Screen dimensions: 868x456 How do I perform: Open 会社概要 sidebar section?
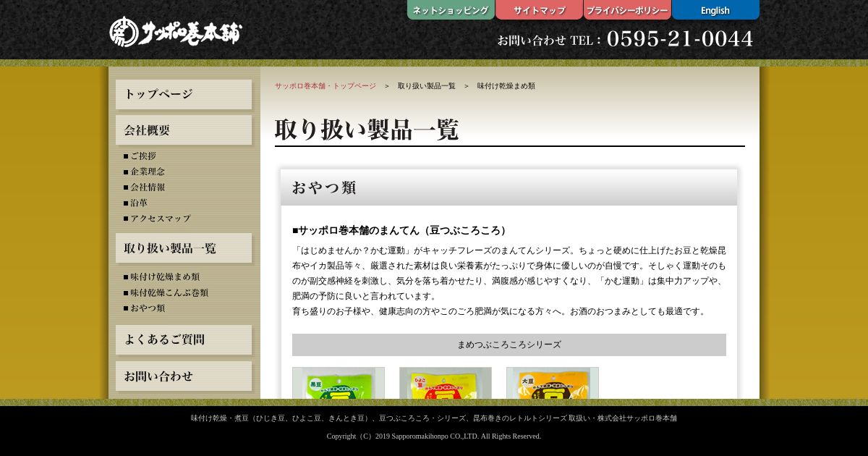(x=184, y=130)
